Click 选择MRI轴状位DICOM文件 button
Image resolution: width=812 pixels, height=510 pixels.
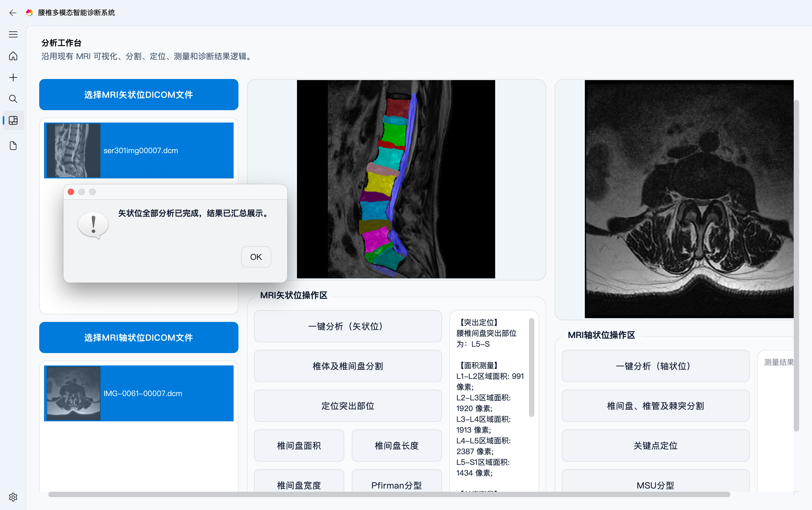point(139,338)
